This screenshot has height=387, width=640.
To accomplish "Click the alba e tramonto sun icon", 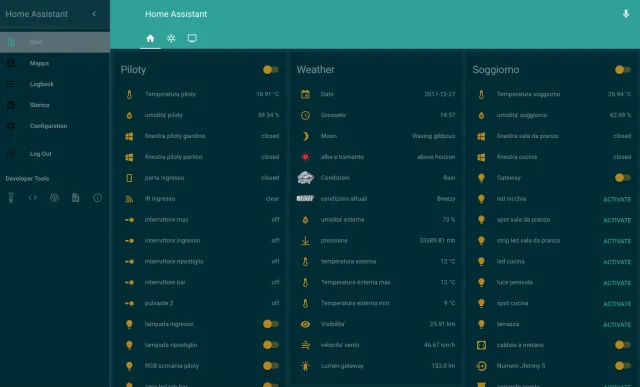I will 305,157.
